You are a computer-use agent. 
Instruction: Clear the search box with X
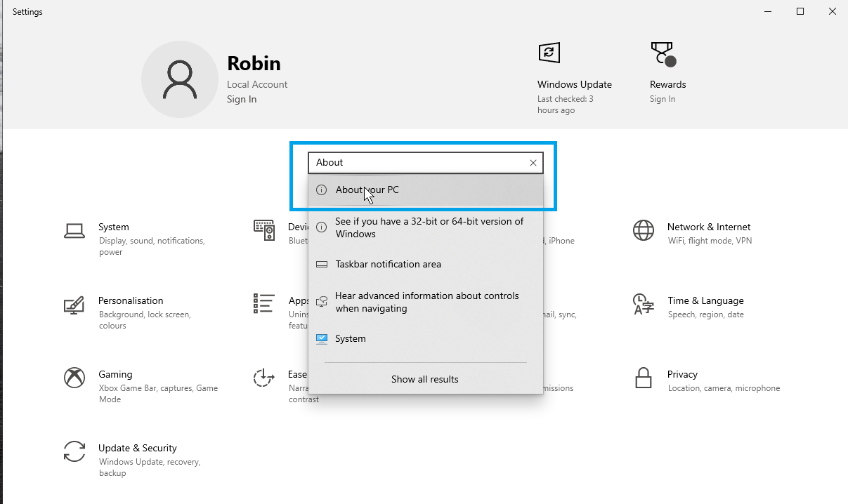point(533,163)
